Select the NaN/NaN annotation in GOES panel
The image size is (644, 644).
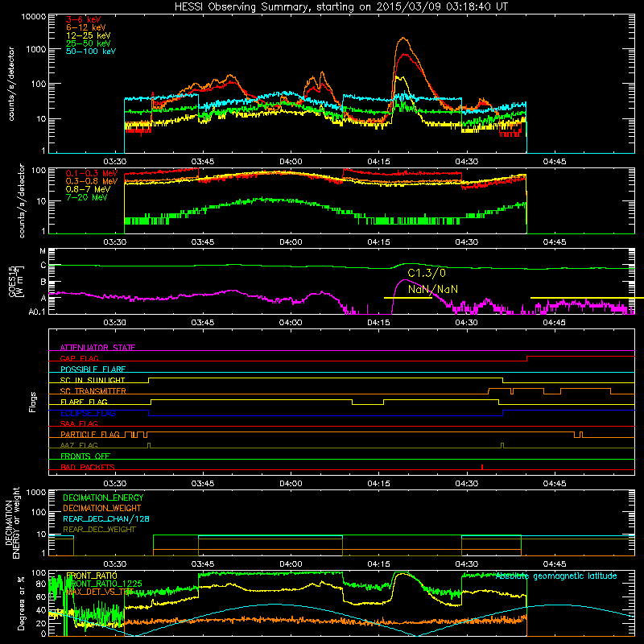(x=433, y=289)
